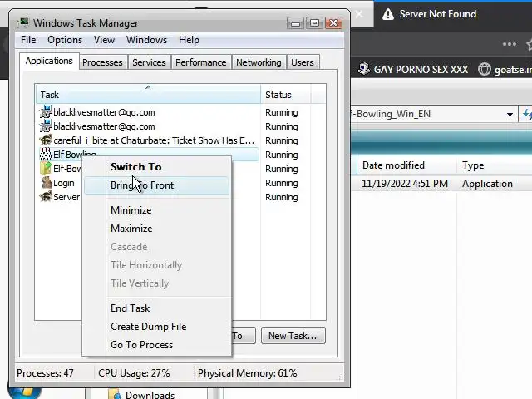
Task: Open the View menu
Action: [x=104, y=40]
